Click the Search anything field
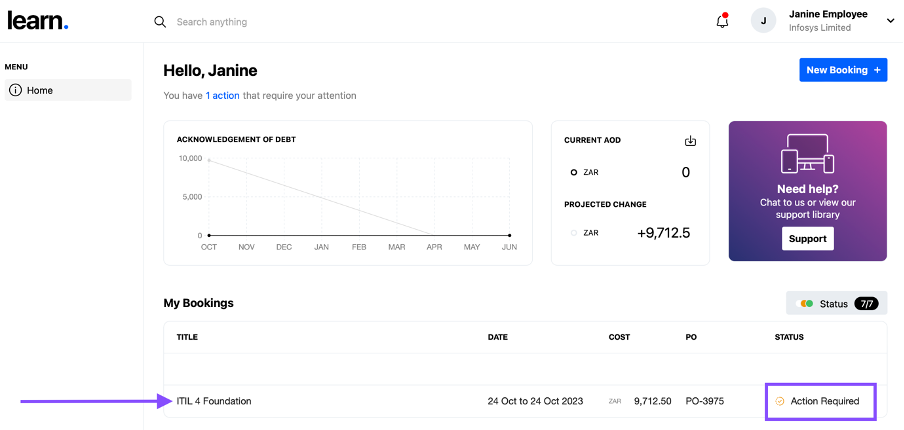Viewport: 904px width, 430px height. (x=212, y=22)
